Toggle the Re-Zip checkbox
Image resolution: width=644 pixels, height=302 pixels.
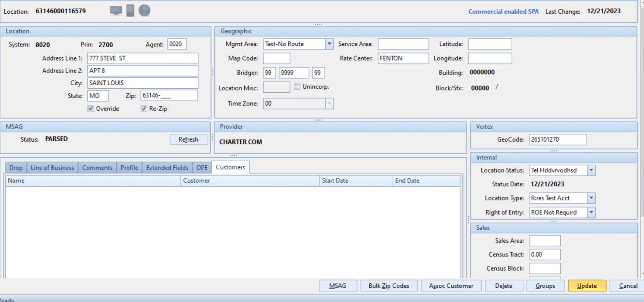click(x=144, y=109)
